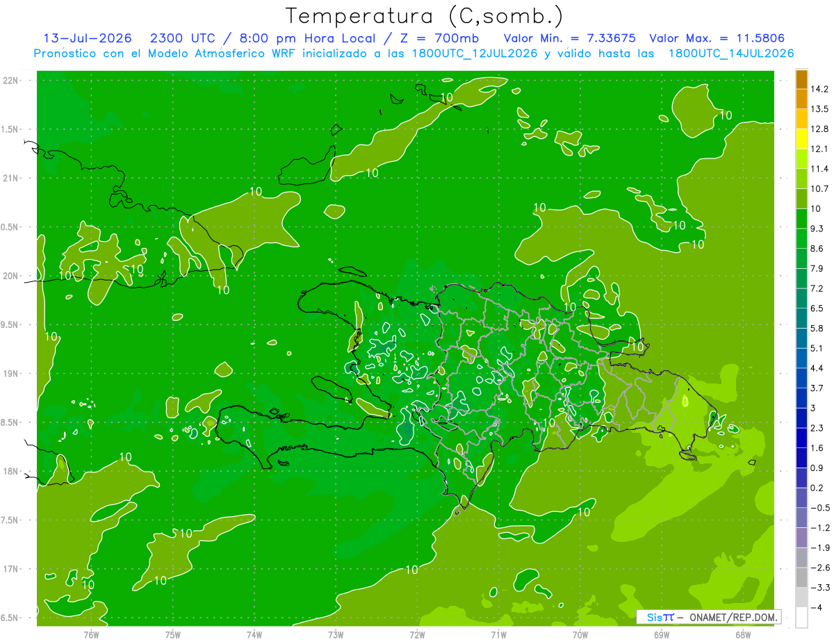834x644 pixels.
Task: Click the 5.1 legend value
Action: click(x=817, y=348)
